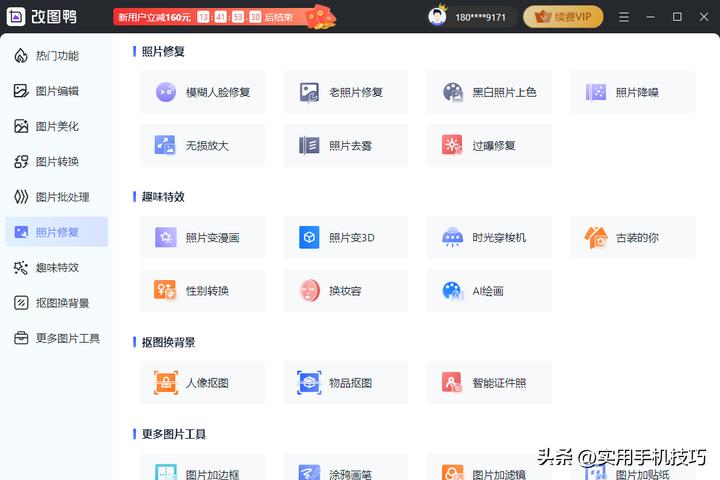Image resolution: width=720 pixels, height=480 pixels.
Task: Click the 照片降噪 label
Action: 637,92
